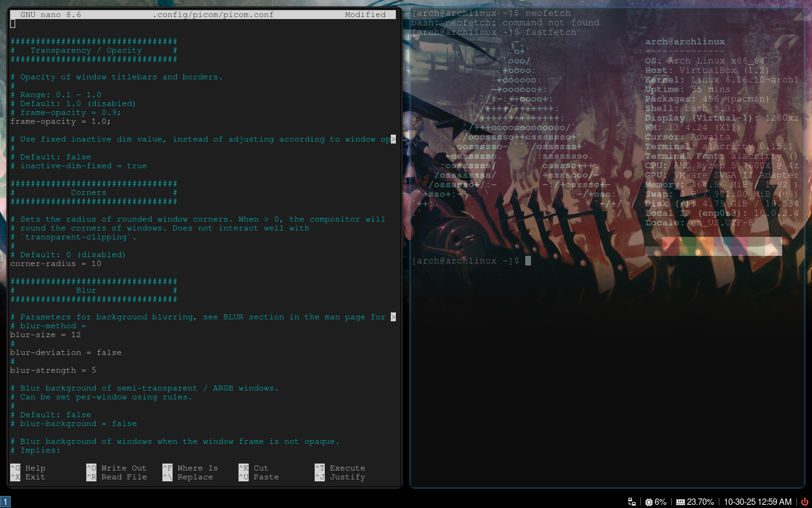Click the 'Uptime: 35 mins' line
The image size is (812, 508).
pyautogui.click(x=688, y=90)
